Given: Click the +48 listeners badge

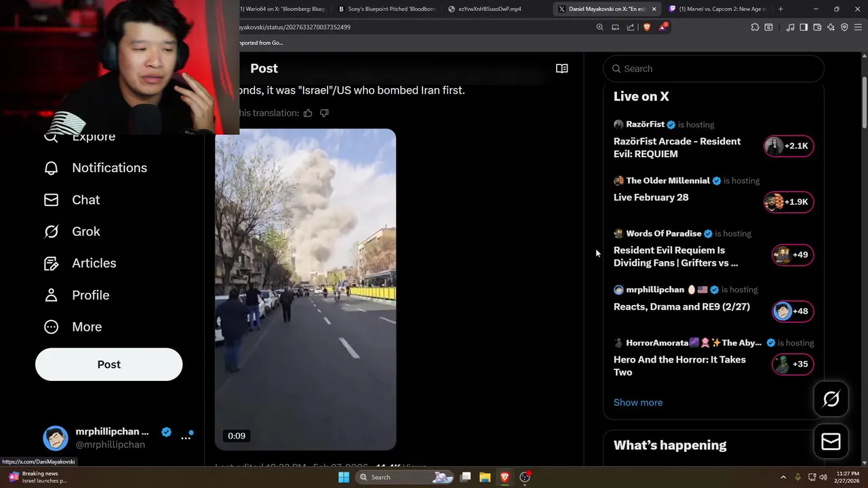Looking at the screenshot, I should pyautogui.click(x=793, y=311).
